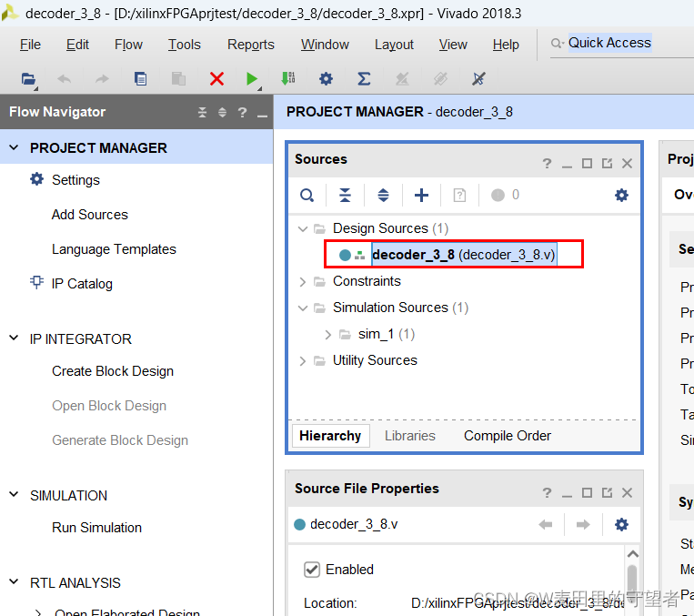Expand the Constraints folder
The image size is (694, 616).
tap(303, 282)
